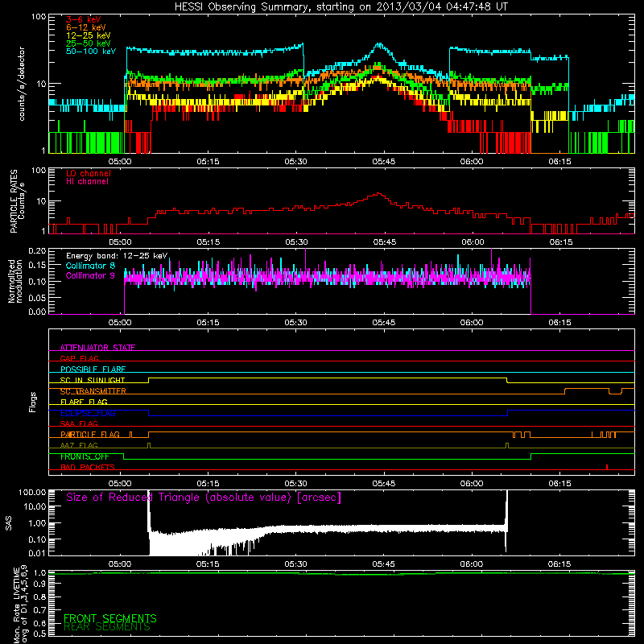Click the HI channel legend label

click(87, 182)
